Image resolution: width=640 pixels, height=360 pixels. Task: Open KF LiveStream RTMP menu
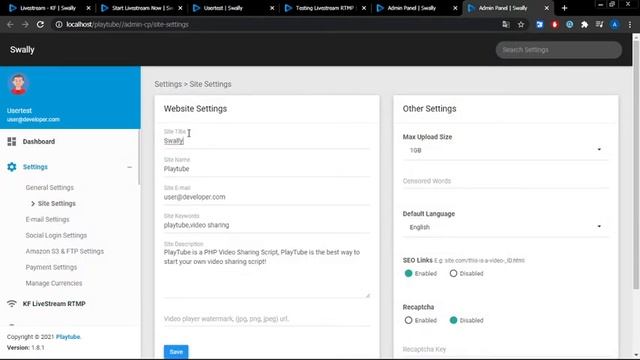(54, 304)
